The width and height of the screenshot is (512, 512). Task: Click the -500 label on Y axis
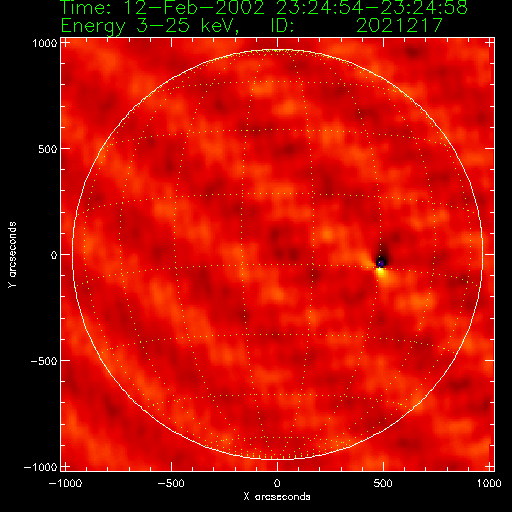pos(44,361)
